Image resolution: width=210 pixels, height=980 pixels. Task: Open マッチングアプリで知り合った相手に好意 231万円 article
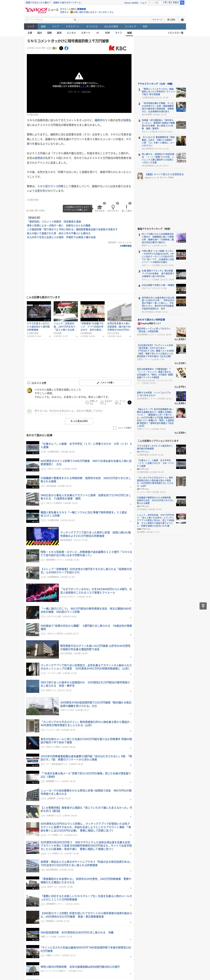(x=95, y=534)
